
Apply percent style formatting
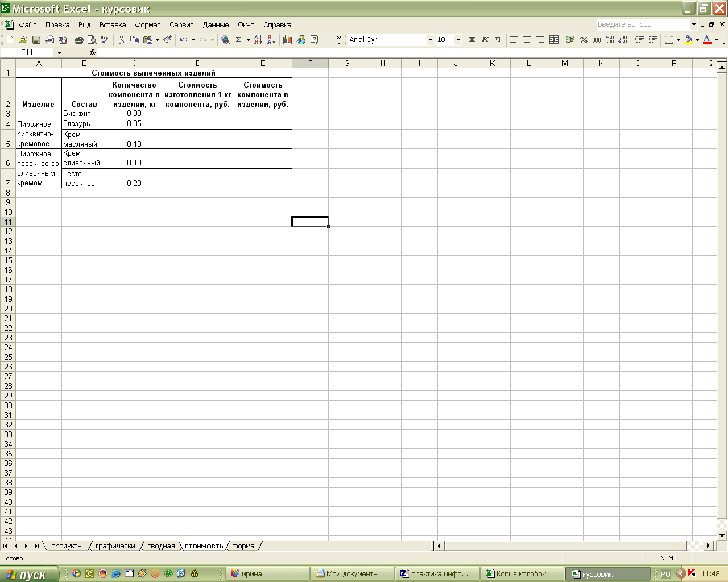click(584, 40)
